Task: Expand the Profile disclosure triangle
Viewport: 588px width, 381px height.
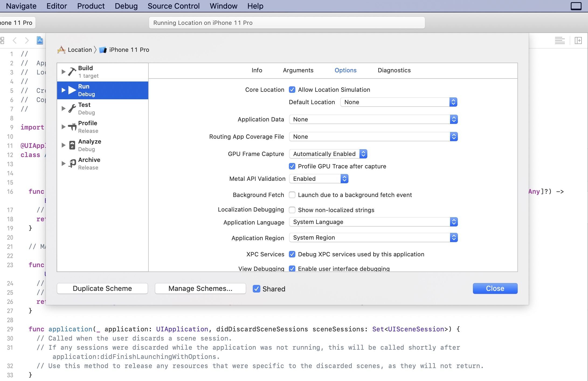Action: click(63, 127)
